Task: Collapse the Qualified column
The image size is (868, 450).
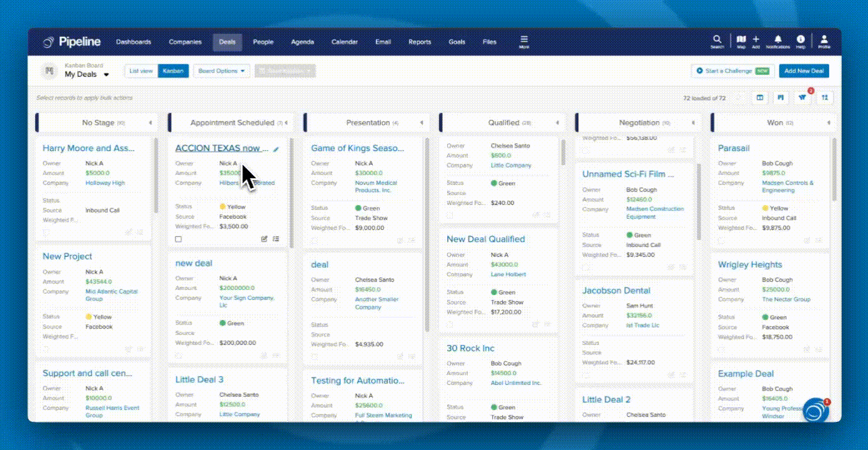Action: pos(557,122)
